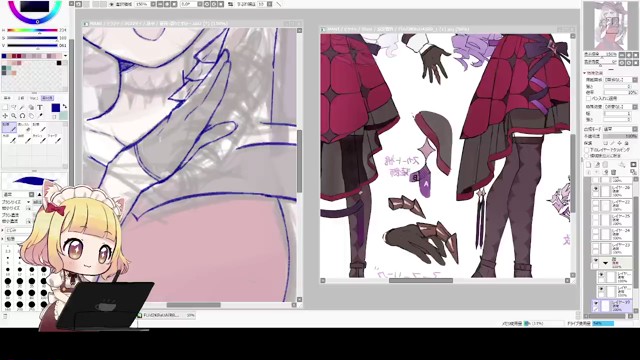640x360 pixels.
Task: Open the zoom percentage dropdown in top toolbar
Action: click(x=153, y=4)
